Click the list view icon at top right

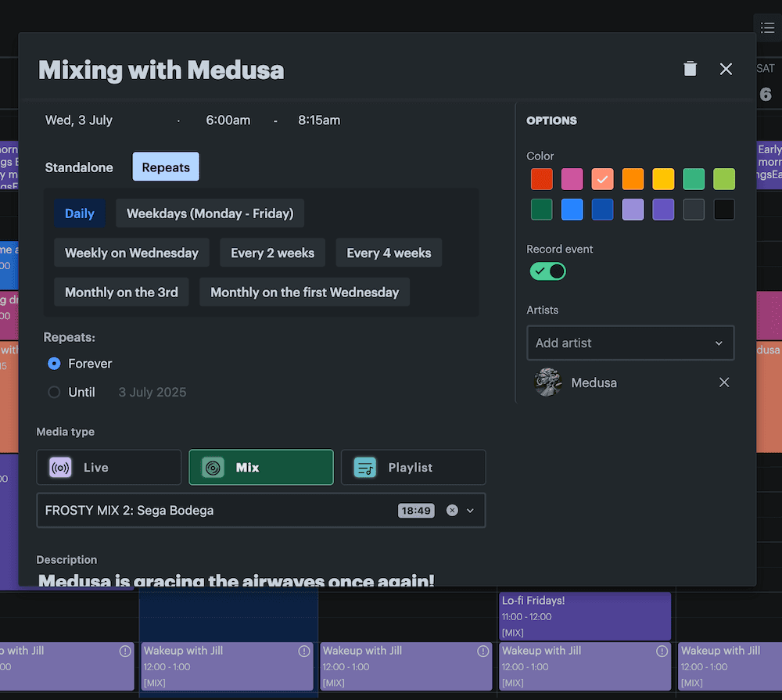(767, 28)
